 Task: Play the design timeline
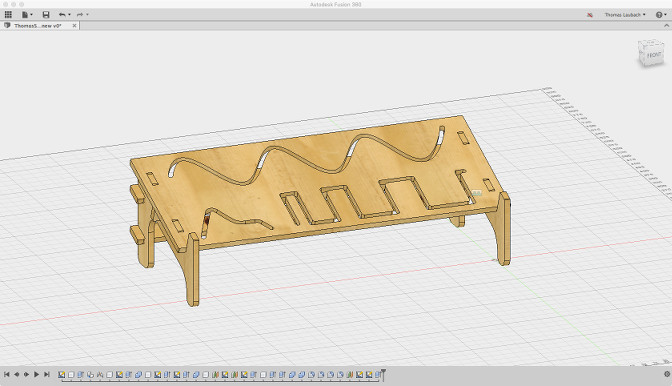(36, 374)
